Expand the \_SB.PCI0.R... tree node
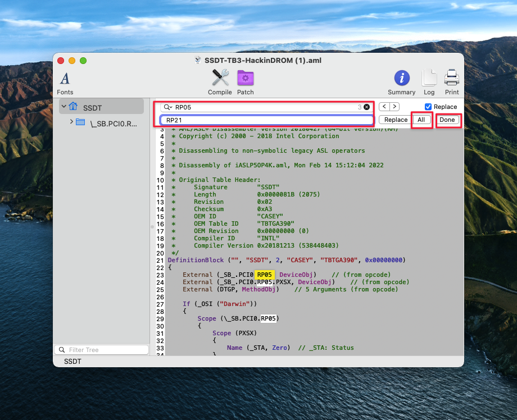This screenshot has width=517, height=420. pos(71,122)
